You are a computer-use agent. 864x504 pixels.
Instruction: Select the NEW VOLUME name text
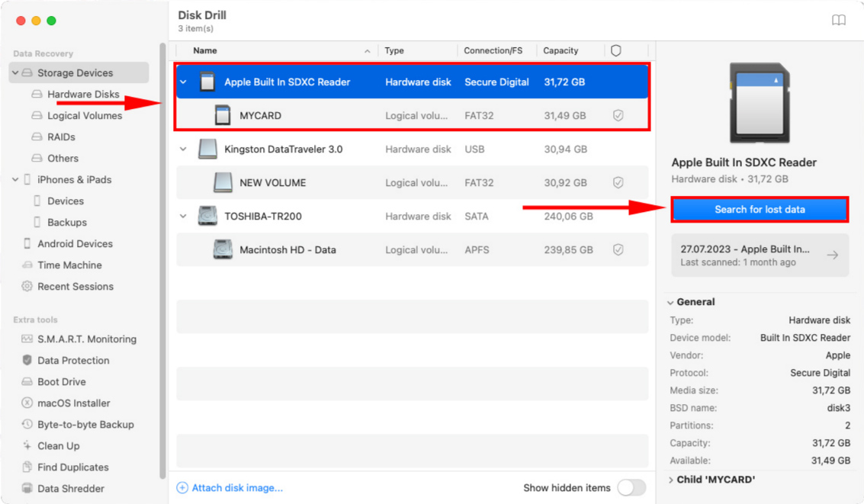tap(272, 183)
